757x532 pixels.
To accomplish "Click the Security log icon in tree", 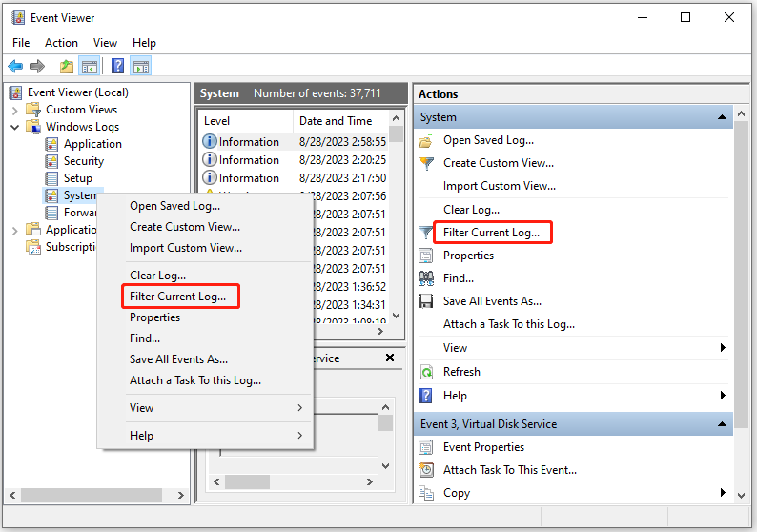I will tap(51, 161).
